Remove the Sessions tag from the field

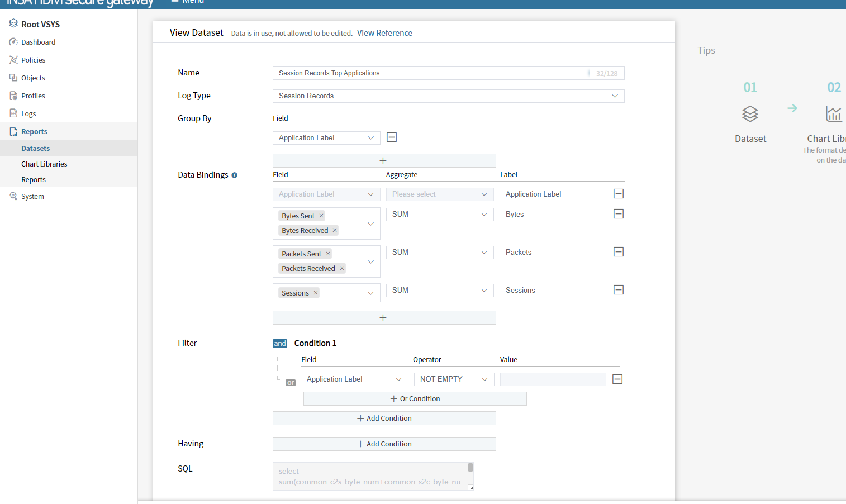click(316, 293)
